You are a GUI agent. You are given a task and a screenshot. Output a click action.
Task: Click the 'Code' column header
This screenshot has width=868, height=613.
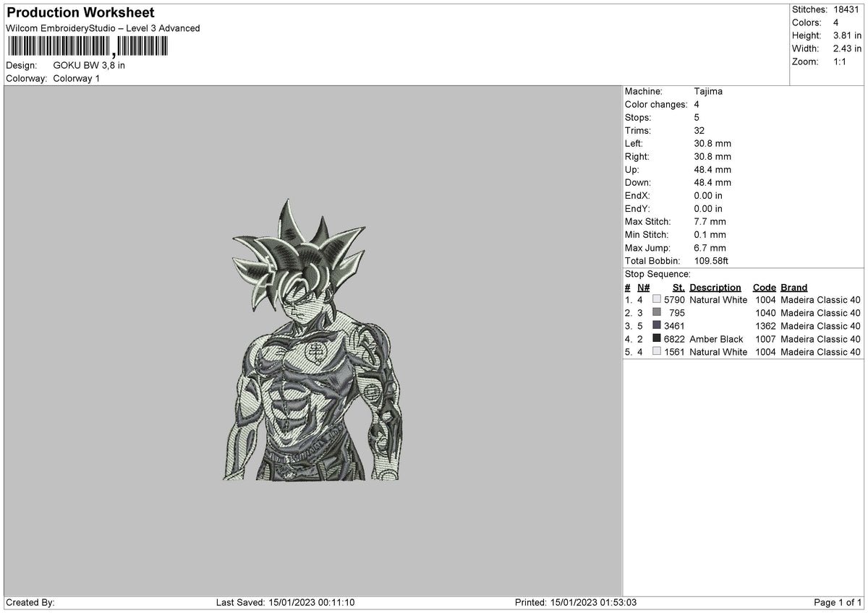pyautogui.click(x=764, y=288)
